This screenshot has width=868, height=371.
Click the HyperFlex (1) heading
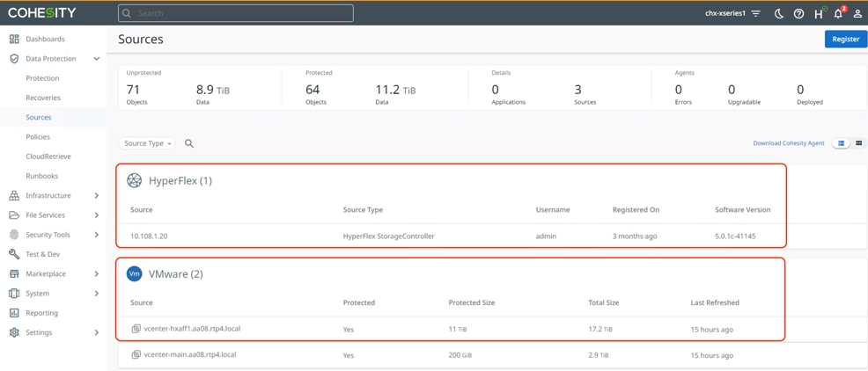click(180, 181)
